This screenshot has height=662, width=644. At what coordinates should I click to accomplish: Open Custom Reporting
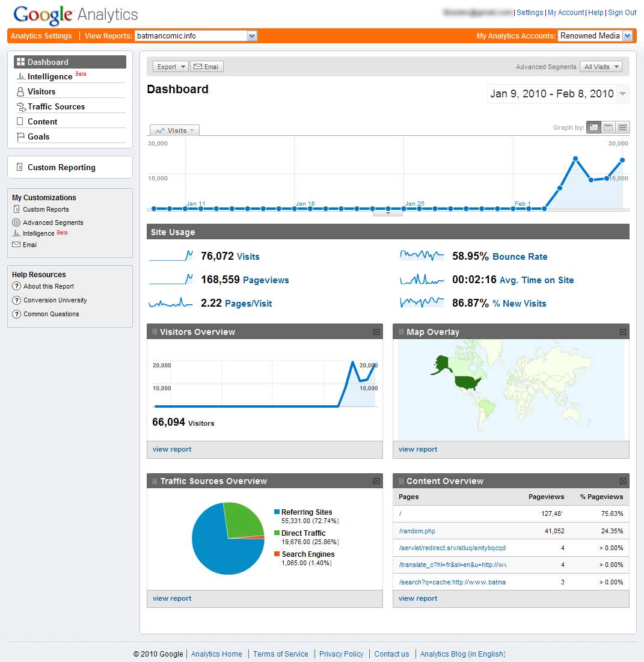(61, 167)
